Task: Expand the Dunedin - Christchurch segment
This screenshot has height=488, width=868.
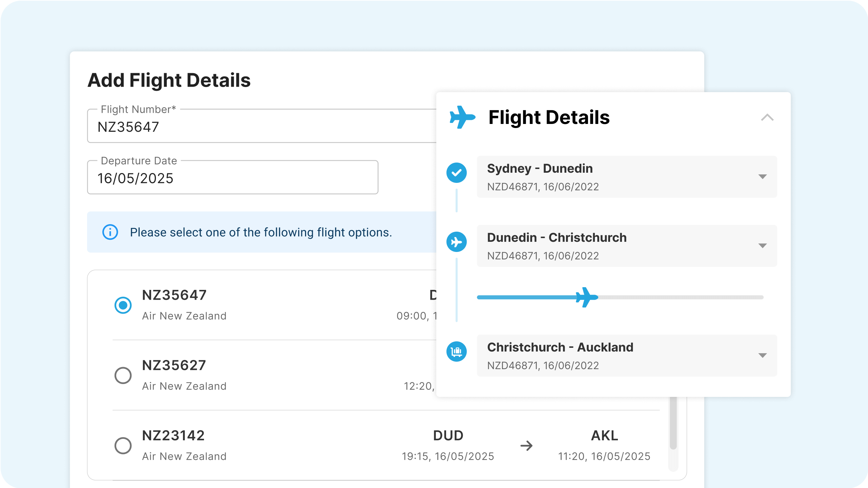Action: tap(762, 246)
